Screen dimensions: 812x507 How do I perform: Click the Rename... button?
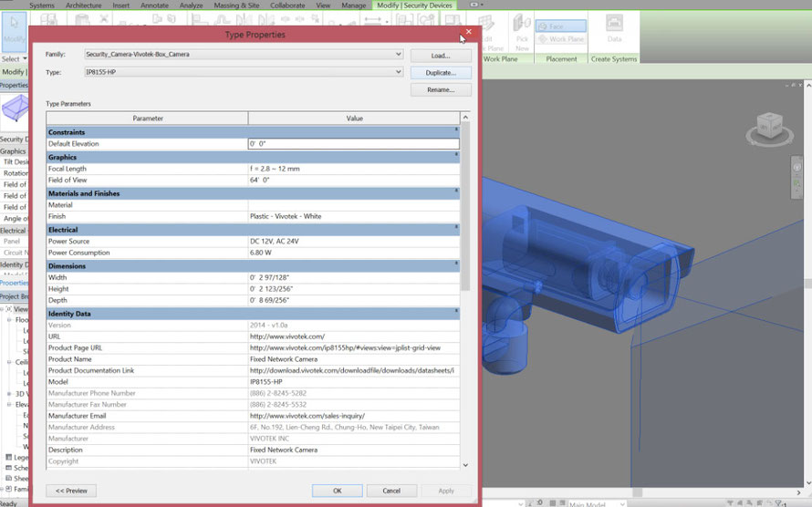pyautogui.click(x=441, y=90)
